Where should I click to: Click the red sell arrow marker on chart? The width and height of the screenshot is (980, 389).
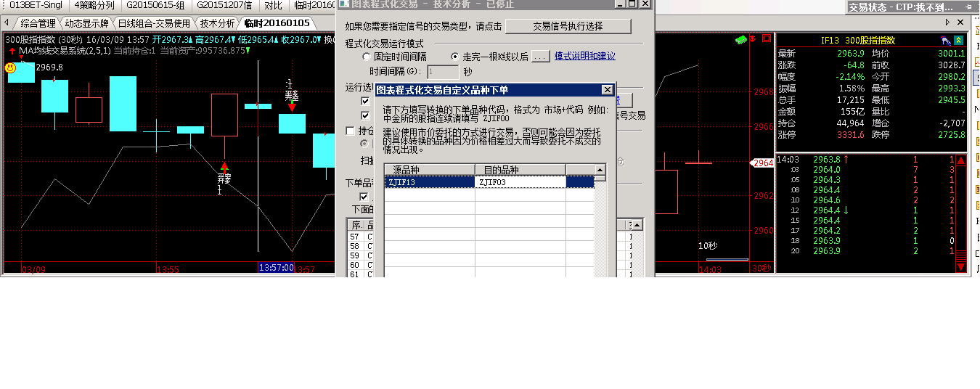tap(292, 107)
